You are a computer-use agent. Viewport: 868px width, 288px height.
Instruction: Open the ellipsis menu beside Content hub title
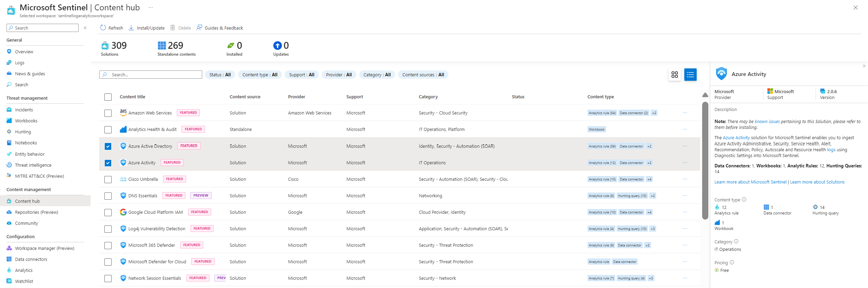pos(150,8)
